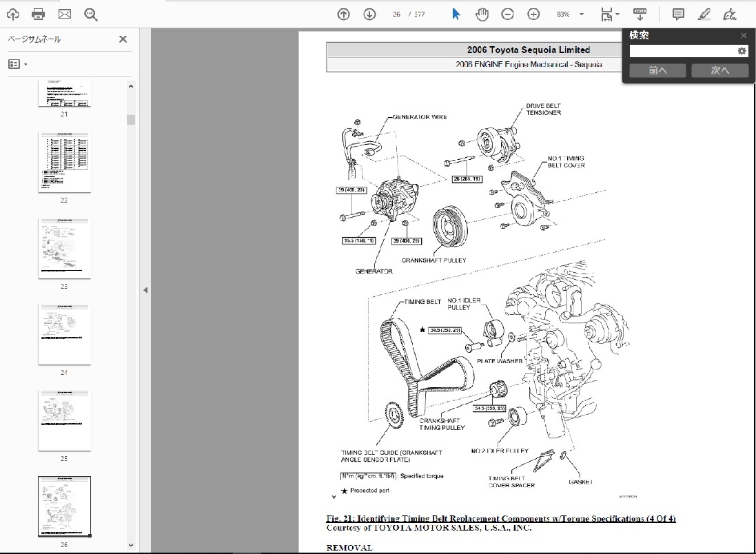Go to next page arrow
This screenshot has width=756, height=554.
tap(369, 14)
